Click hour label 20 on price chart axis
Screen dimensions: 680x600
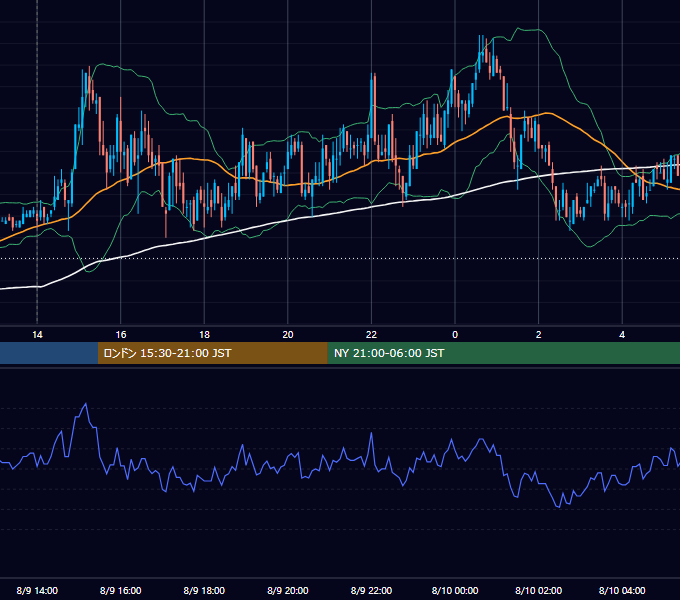click(288, 334)
